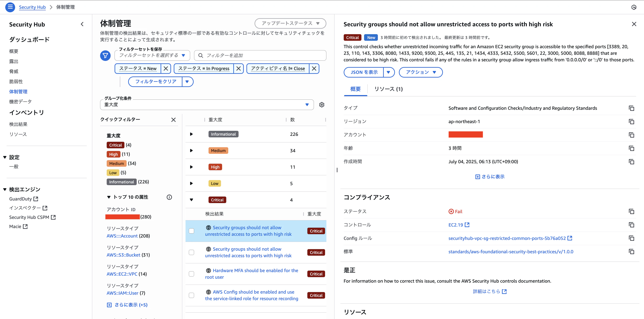This screenshot has height=319, width=644.
Task: Copy the 標準 value
Action: tap(631, 252)
